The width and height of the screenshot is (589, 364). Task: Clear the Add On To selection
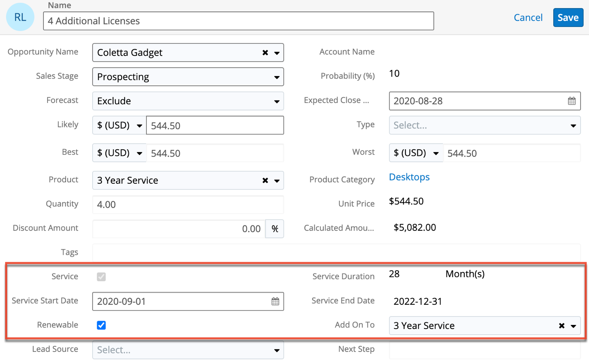point(562,326)
